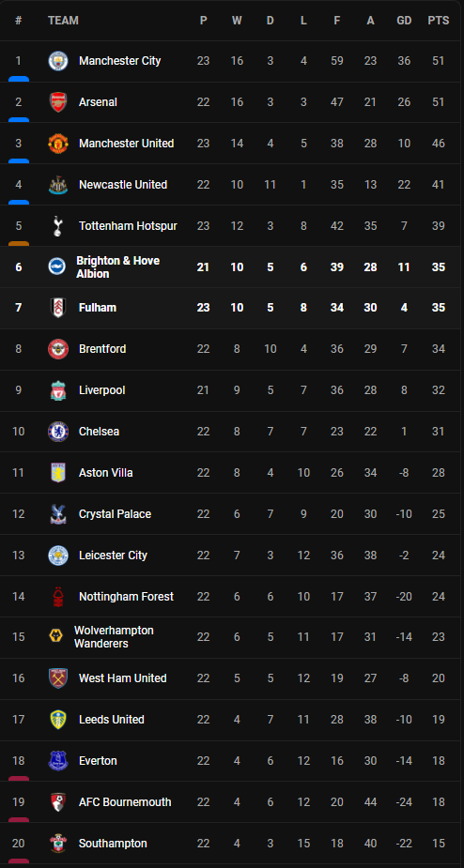Click the Everton club crest
The width and height of the screenshot is (464, 868).
[57, 761]
